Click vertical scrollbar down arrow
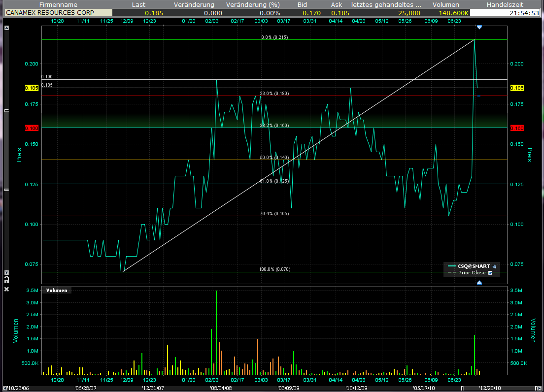This screenshot has height=392, width=544. (6, 273)
